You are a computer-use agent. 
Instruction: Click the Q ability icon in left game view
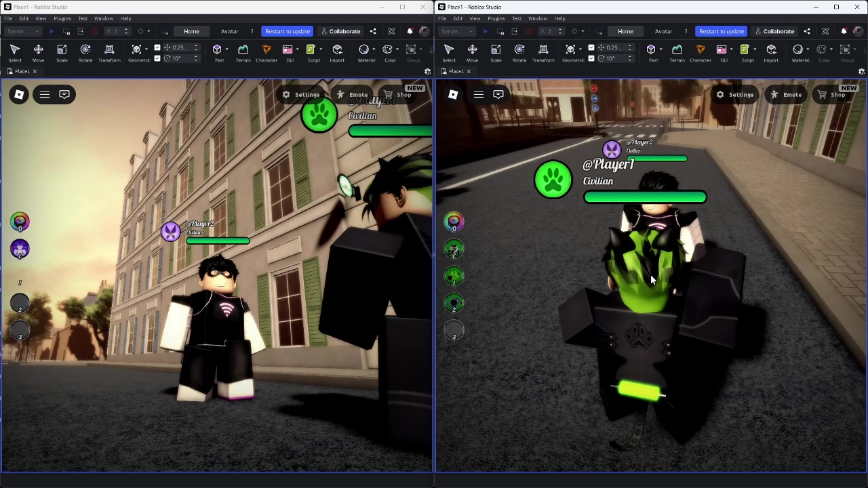[x=20, y=222]
